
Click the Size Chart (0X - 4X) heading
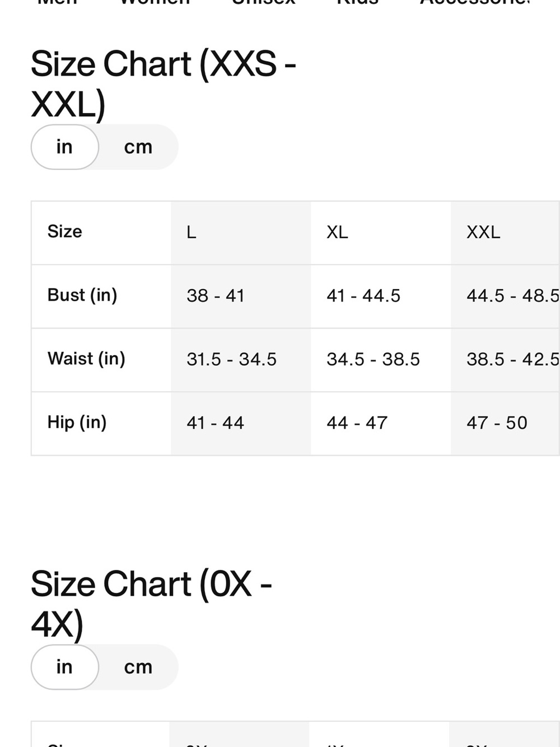[151, 604]
